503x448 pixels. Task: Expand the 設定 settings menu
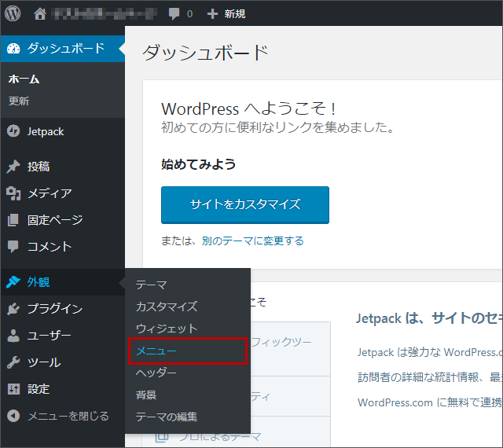coord(39,389)
